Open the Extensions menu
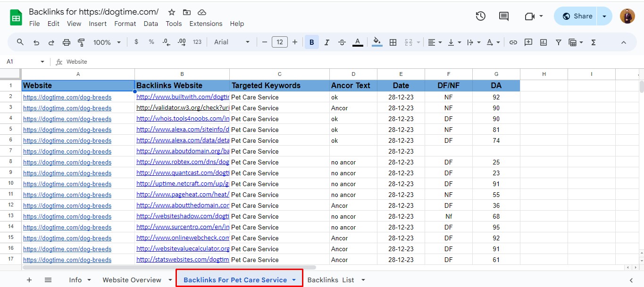 pos(206,24)
